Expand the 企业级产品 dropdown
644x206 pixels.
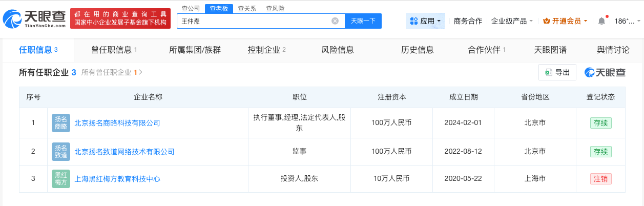tap(512, 21)
